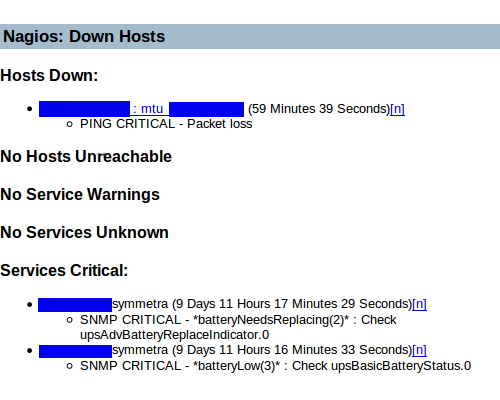Screen dimensions: 500x400
Task: Click the Nagios: Down Hosts title bar
Action: point(250,36)
